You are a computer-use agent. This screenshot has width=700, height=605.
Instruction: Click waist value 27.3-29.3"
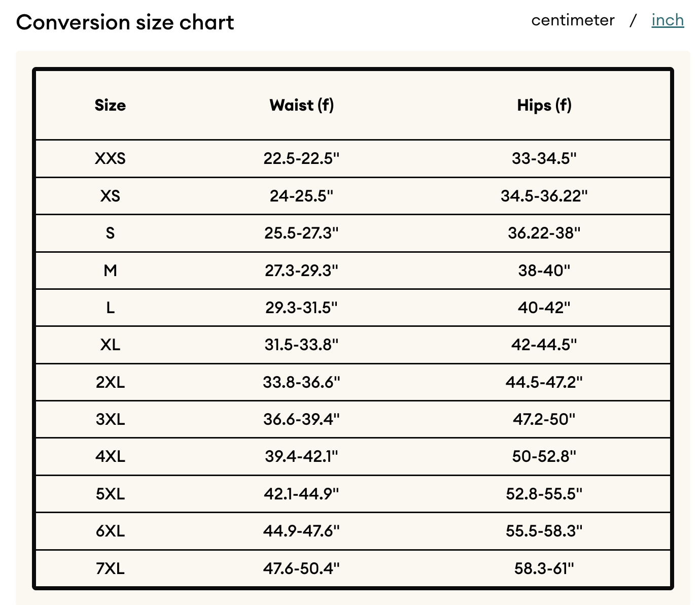(x=301, y=271)
